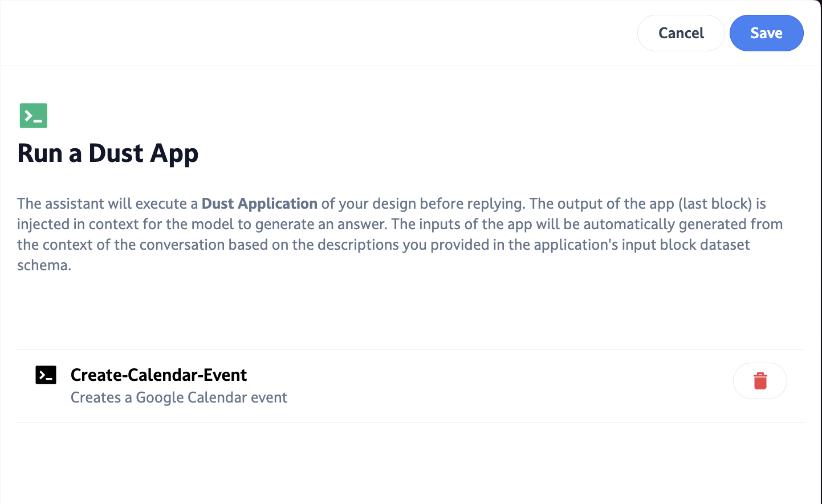Delete the Create-Calendar-Event app
Viewport: 822px width, 504px height.
click(x=760, y=381)
